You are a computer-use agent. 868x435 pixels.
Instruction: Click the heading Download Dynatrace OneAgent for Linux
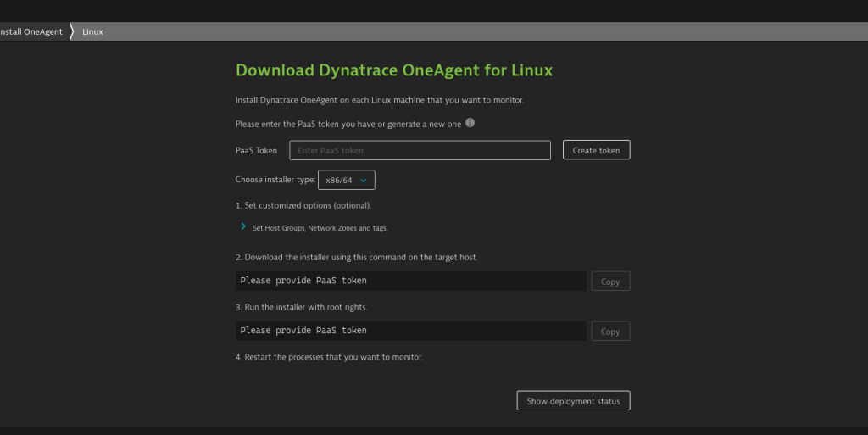(x=394, y=70)
